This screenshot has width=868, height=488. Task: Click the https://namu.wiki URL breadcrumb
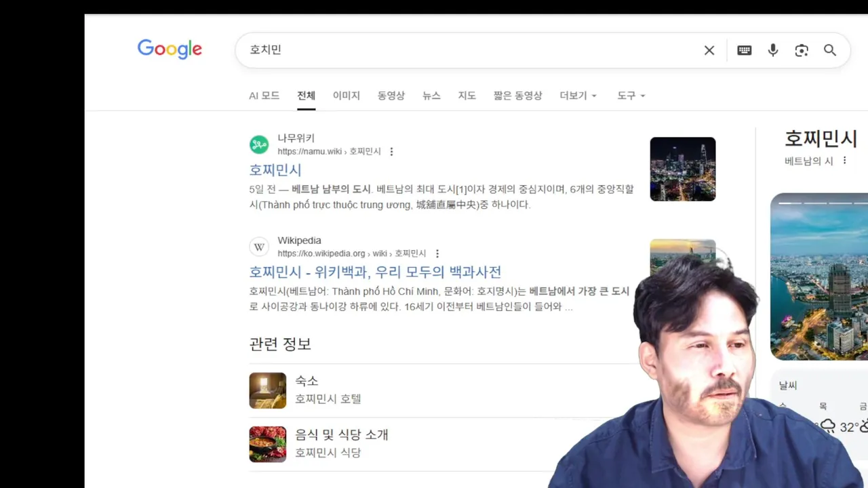[x=329, y=152]
